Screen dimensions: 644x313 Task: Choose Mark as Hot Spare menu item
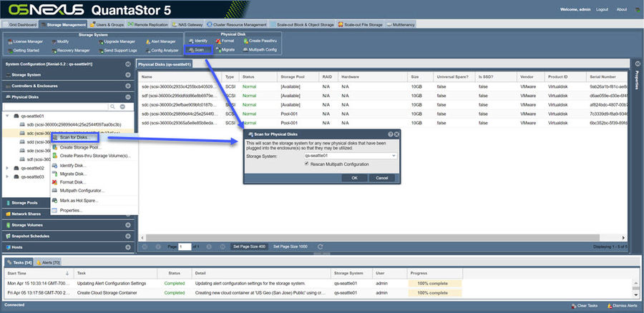click(79, 201)
